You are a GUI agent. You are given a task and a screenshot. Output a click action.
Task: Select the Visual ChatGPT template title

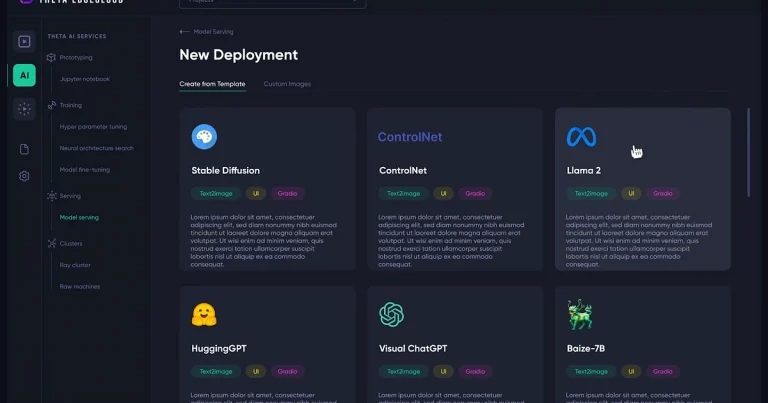pyautogui.click(x=413, y=348)
